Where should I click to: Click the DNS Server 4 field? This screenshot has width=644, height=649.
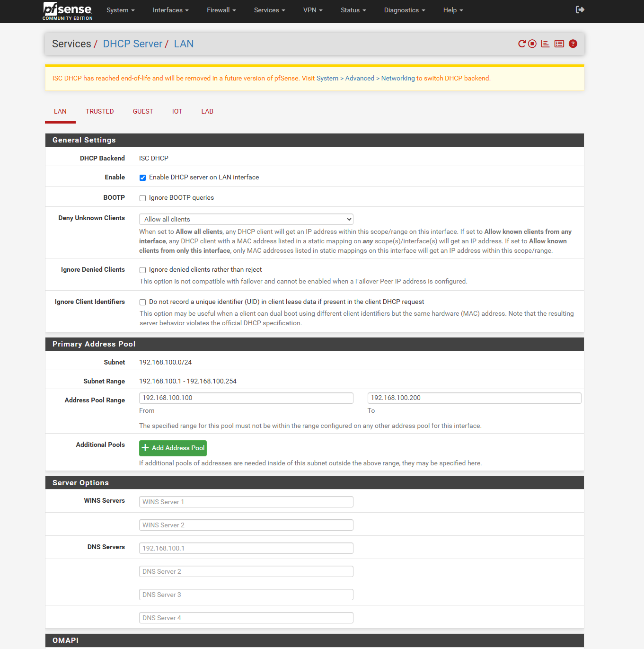[x=246, y=618]
